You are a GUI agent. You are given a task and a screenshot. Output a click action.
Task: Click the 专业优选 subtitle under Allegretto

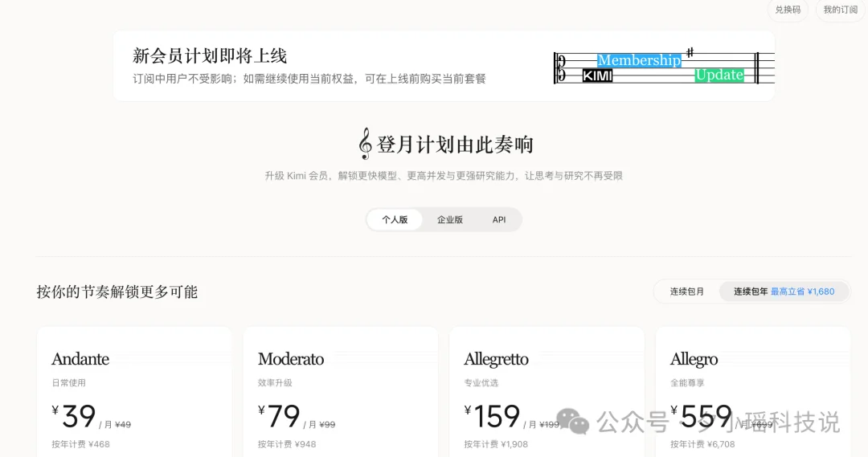(481, 383)
